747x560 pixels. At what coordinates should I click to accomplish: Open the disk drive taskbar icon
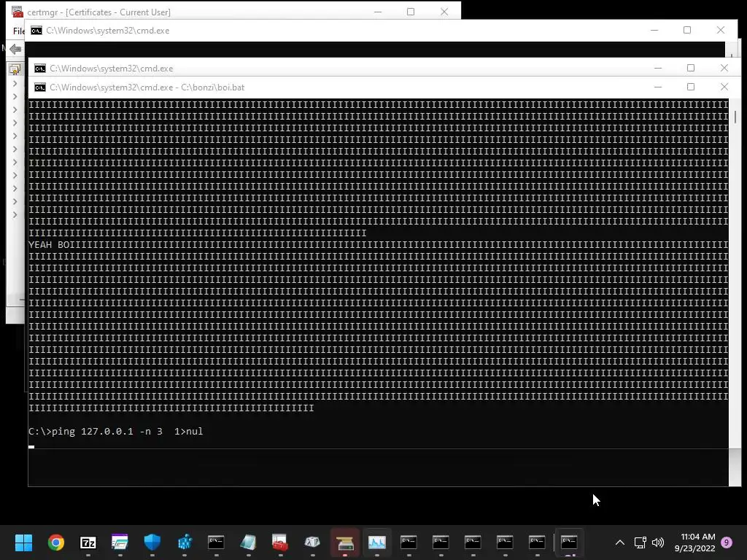coord(345,542)
